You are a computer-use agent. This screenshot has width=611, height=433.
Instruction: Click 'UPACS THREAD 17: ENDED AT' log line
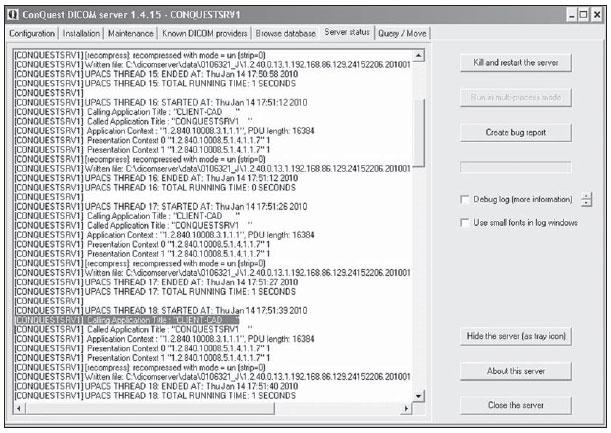pyautogui.click(x=156, y=282)
